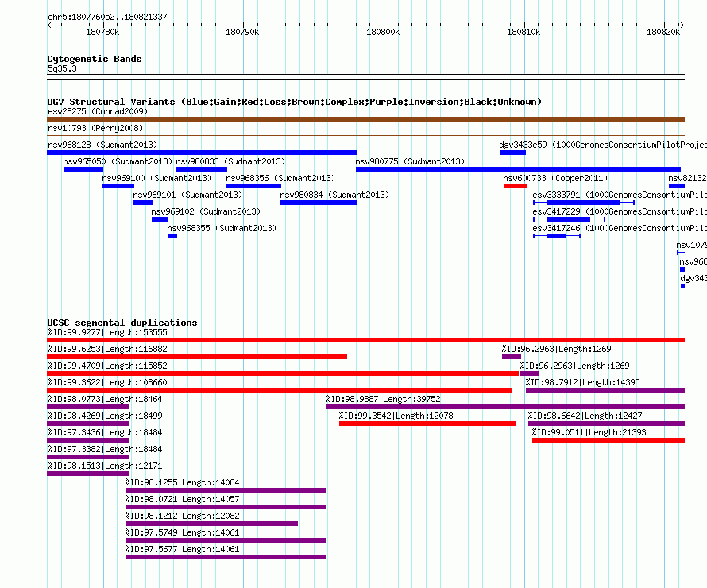Click the 180800k ruler tick label
This screenshot has width=707, height=588.
(383, 32)
